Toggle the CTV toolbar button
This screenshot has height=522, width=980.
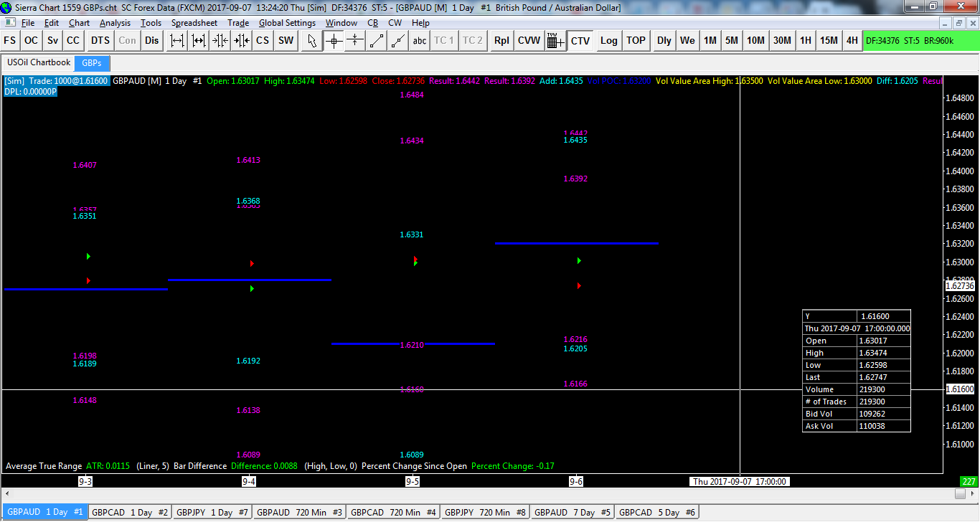coord(580,40)
